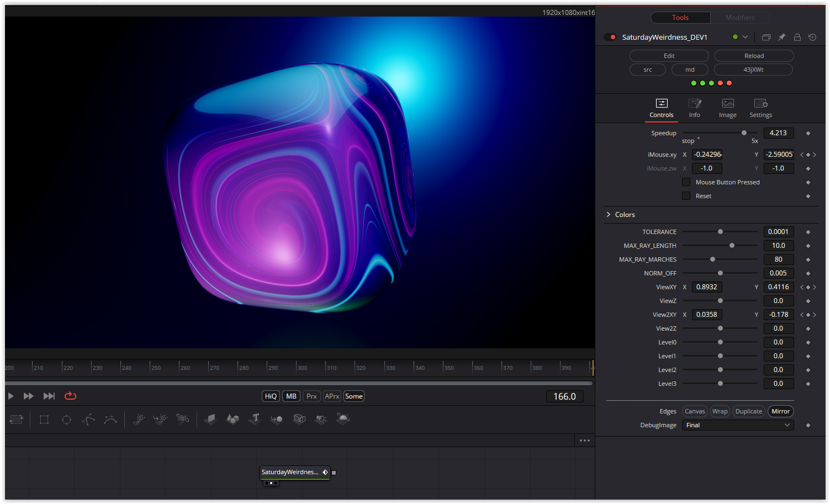Go to next iMouse.xy keyframe arrow
830x504 pixels.
tap(815, 155)
